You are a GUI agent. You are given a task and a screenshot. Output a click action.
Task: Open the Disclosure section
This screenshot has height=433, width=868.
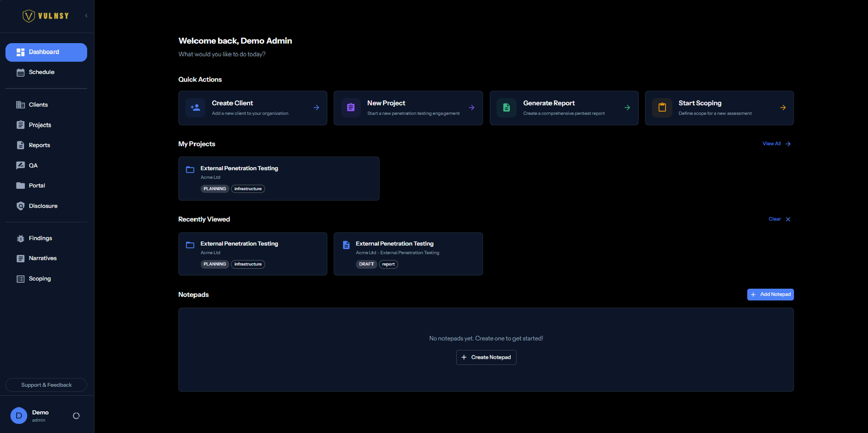tap(46, 206)
